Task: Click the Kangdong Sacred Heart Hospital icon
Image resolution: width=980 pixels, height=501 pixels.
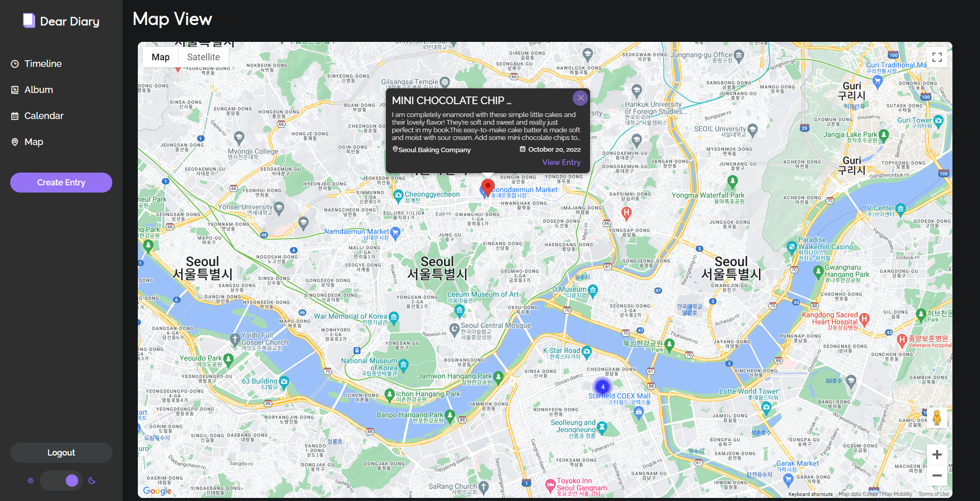Action: tap(864, 319)
